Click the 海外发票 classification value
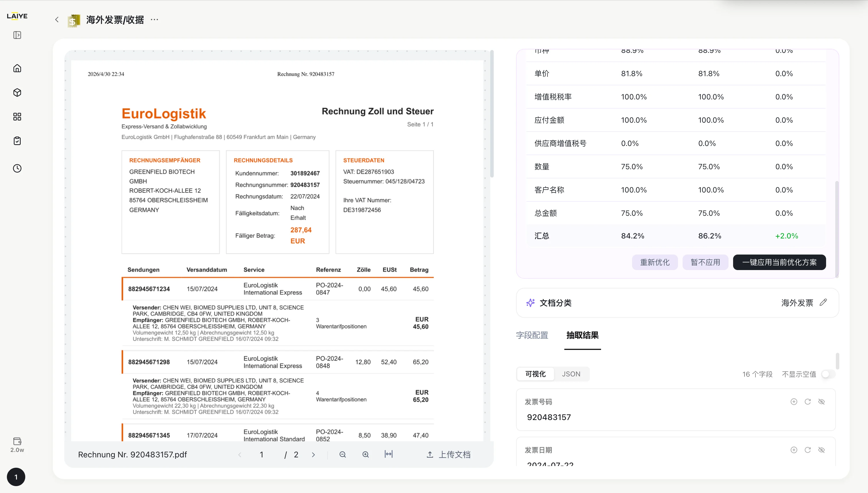868x493 pixels. point(797,303)
